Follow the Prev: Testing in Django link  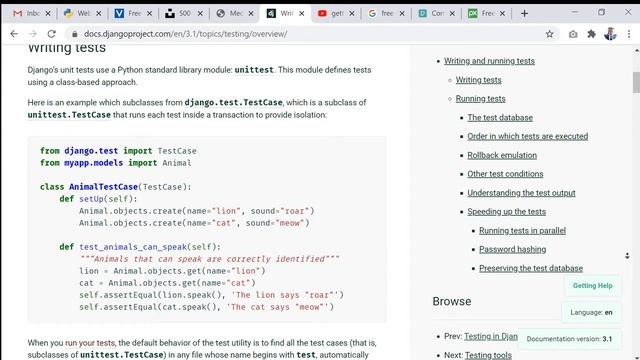point(491,336)
